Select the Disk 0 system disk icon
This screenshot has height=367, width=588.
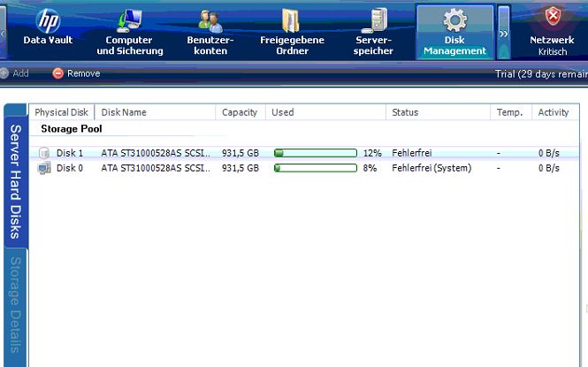pyautogui.click(x=44, y=168)
